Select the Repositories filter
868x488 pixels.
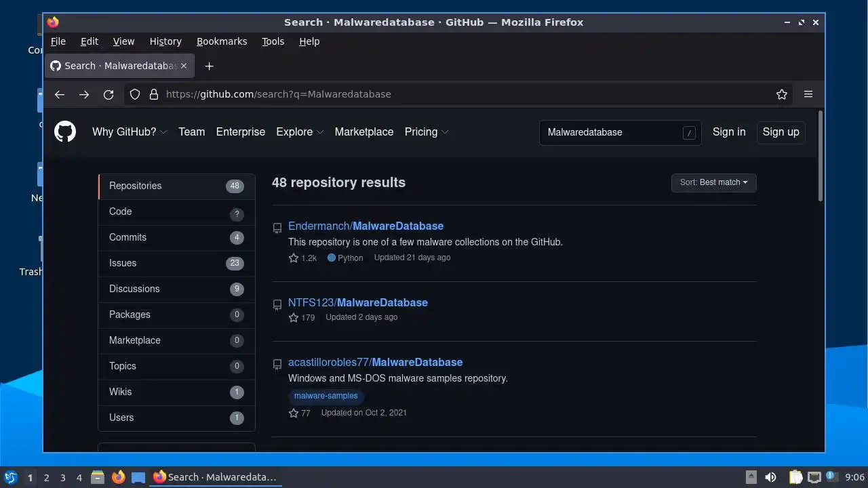tap(177, 186)
